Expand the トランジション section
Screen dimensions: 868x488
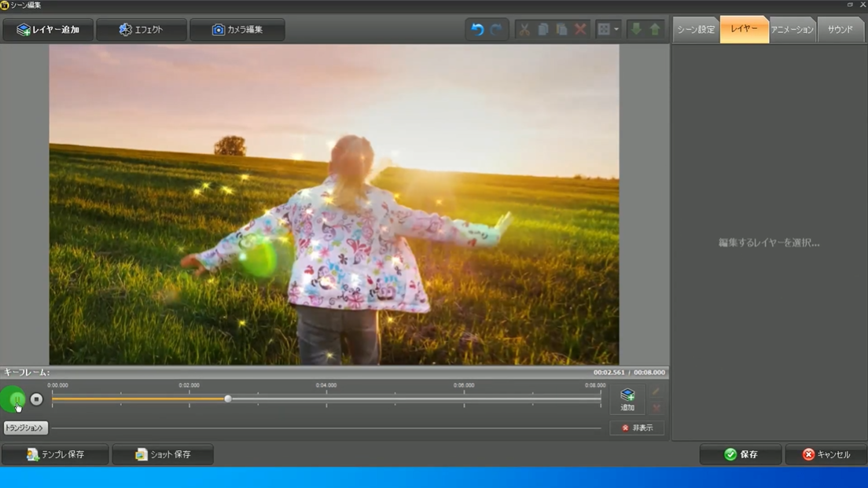pyautogui.click(x=25, y=428)
